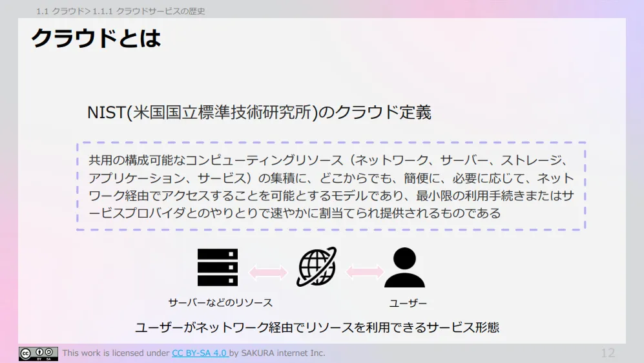Click the NIST cloud definition heading

[259, 112]
